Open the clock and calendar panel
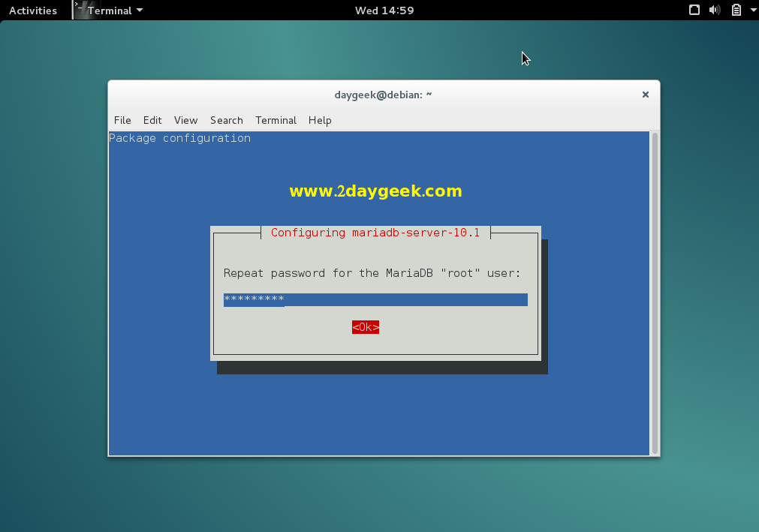759x532 pixels. (384, 11)
